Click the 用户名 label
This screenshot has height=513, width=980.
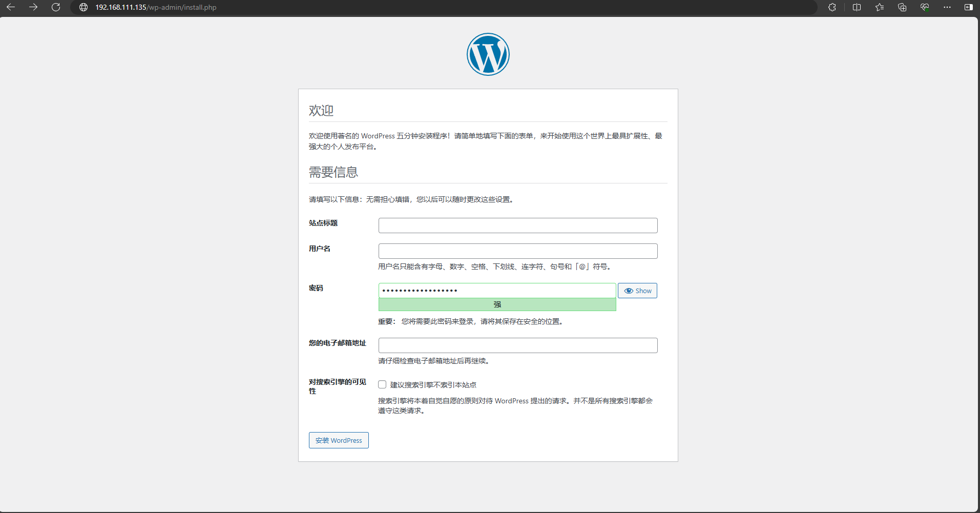(x=320, y=249)
